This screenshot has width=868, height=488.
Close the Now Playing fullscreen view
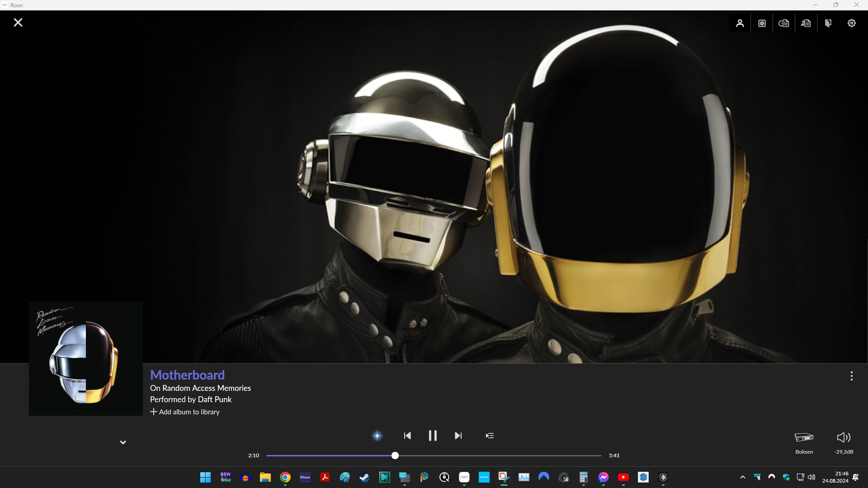tap(18, 23)
